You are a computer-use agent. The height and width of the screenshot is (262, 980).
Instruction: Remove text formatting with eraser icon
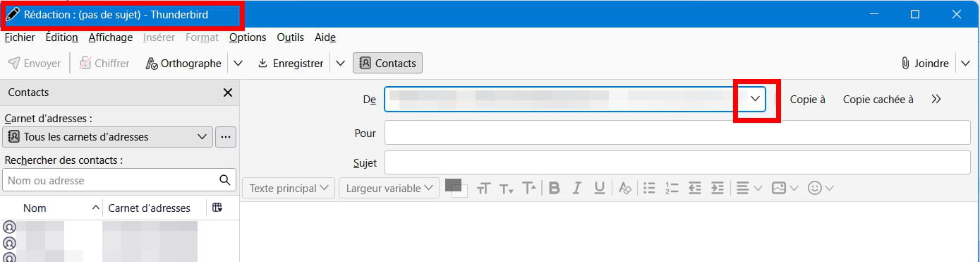point(624,188)
